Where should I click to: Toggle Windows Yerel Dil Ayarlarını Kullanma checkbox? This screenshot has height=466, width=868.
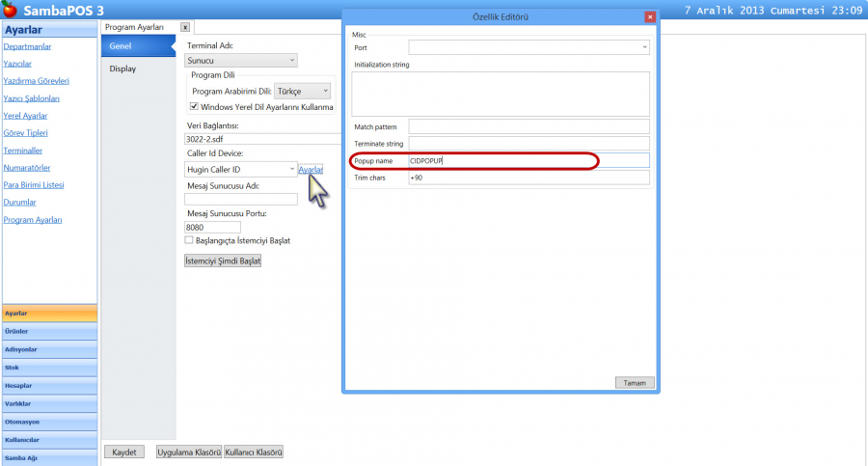(x=194, y=107)
